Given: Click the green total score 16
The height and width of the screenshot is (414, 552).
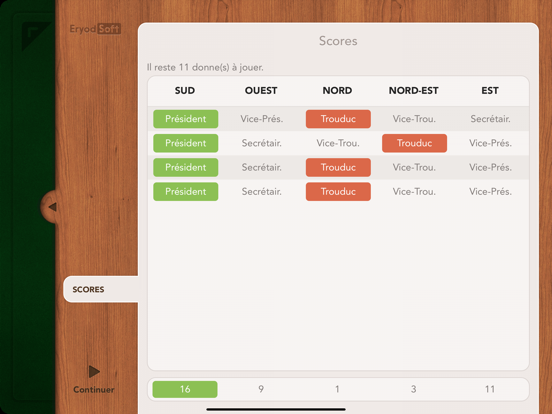Looking at the screenshot, I should coord(185,389).
